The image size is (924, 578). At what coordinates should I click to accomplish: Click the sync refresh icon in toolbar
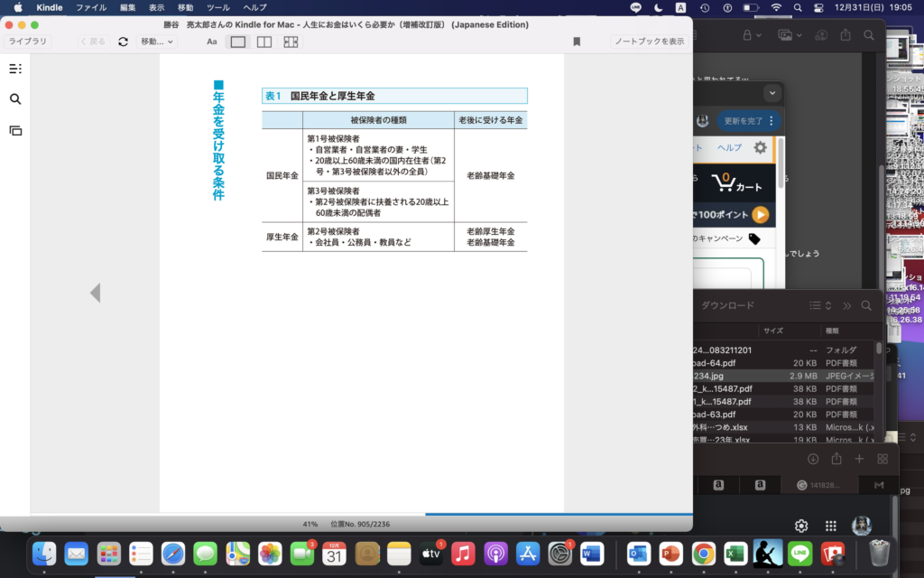tap(123, 42)
